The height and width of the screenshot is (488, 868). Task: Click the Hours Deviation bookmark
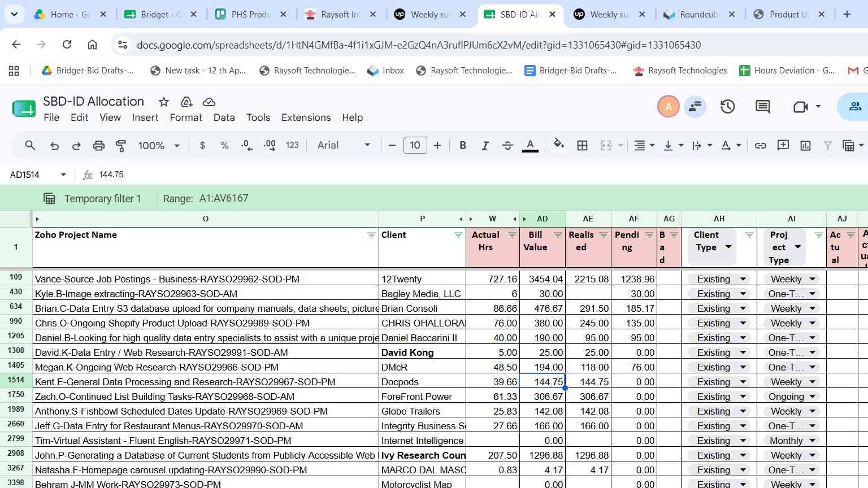[x=787, y=71]
